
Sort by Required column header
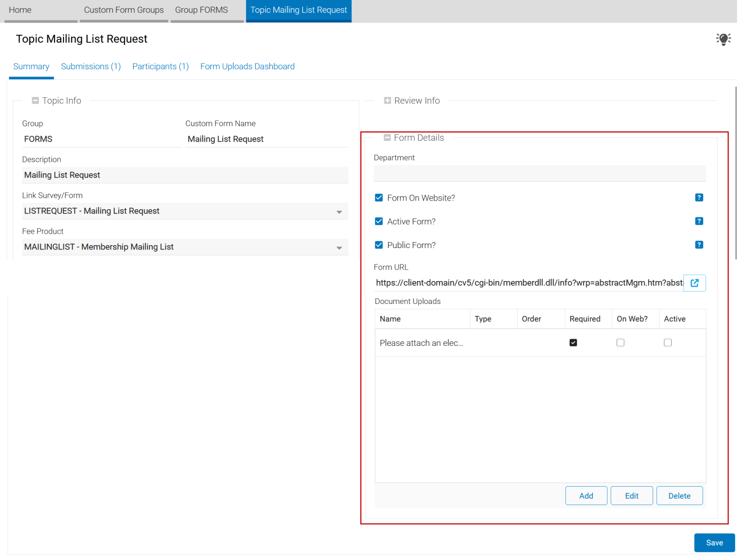tap(588, 319)
